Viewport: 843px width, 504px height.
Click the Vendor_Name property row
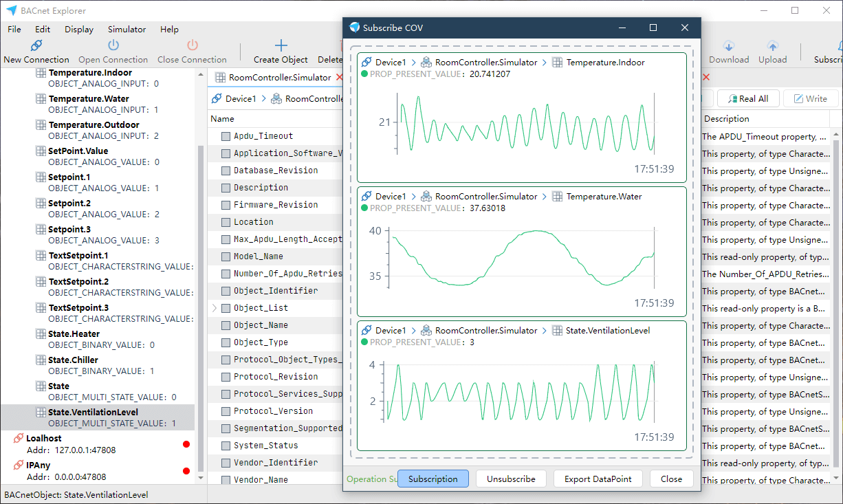275,480
